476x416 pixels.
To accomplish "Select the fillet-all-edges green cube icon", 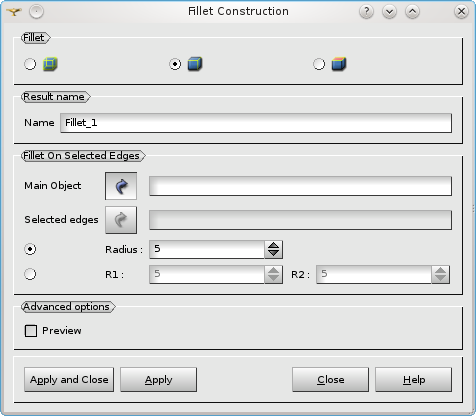I will click(50, 64).
